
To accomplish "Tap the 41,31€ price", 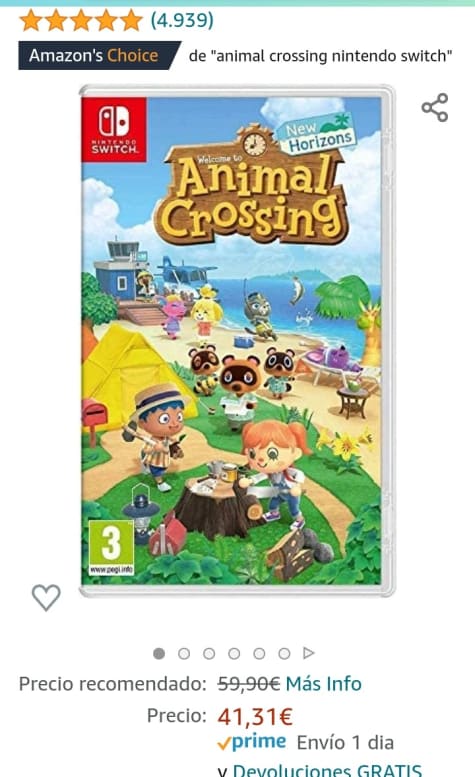I will click(x=255, y=716).
